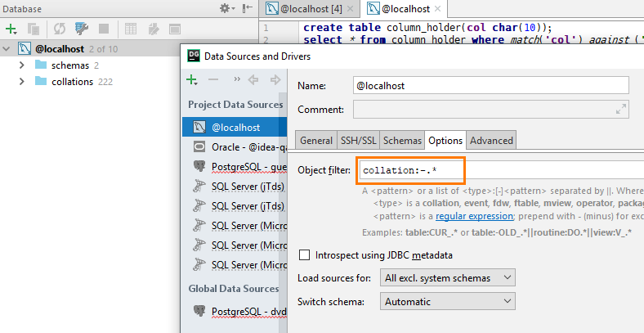644x333 pixels.
Task: Click the remove minus icon in Data Sources dialog
Action: 213,79
